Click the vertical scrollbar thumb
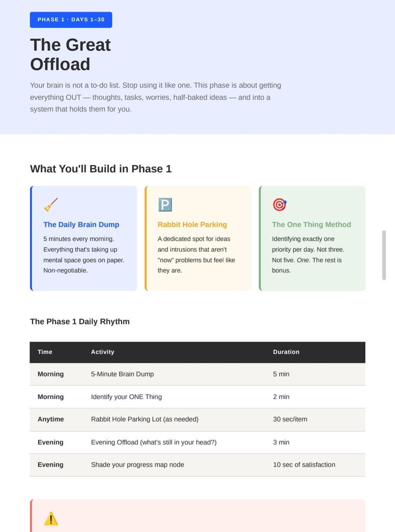The width and height of the screenshot is (395, 532). tap(384, 255)
